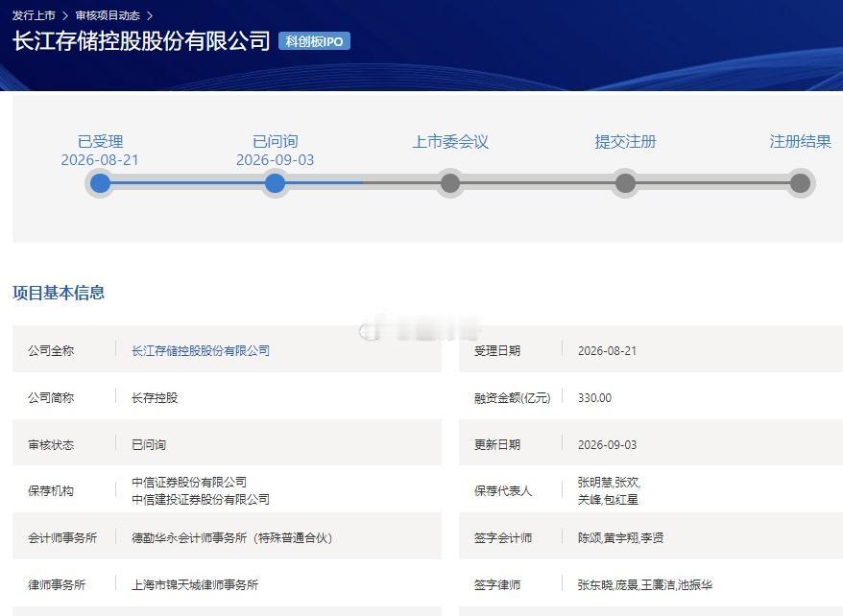Screen dimensions: 843x616
Task: Select the 已问询 timeline node dot
Action: 275,183
